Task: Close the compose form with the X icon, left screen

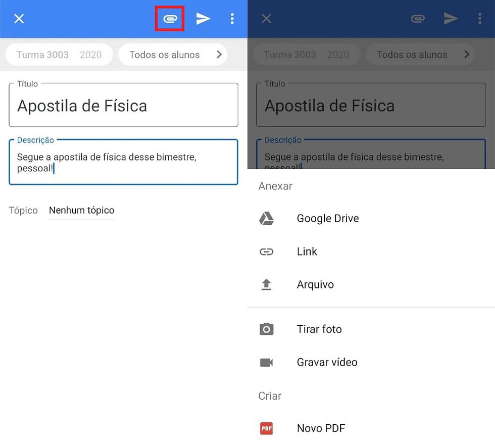Action: click(x=19, y=19)
